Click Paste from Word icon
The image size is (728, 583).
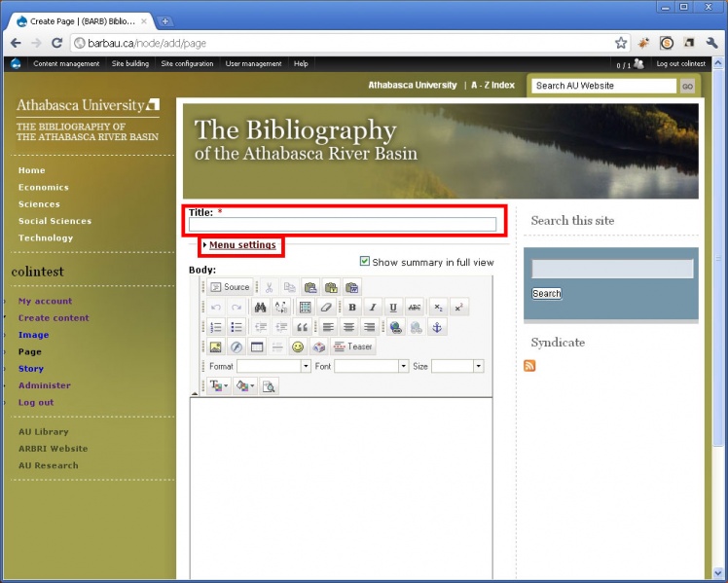click(351, 287)
